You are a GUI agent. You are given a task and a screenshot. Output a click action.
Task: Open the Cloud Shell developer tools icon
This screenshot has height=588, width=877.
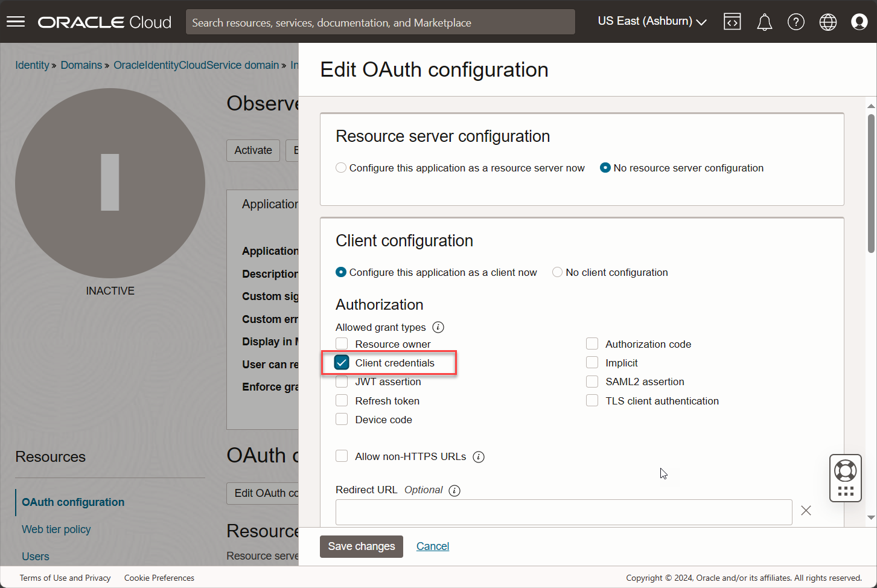[x=732, y=21]
